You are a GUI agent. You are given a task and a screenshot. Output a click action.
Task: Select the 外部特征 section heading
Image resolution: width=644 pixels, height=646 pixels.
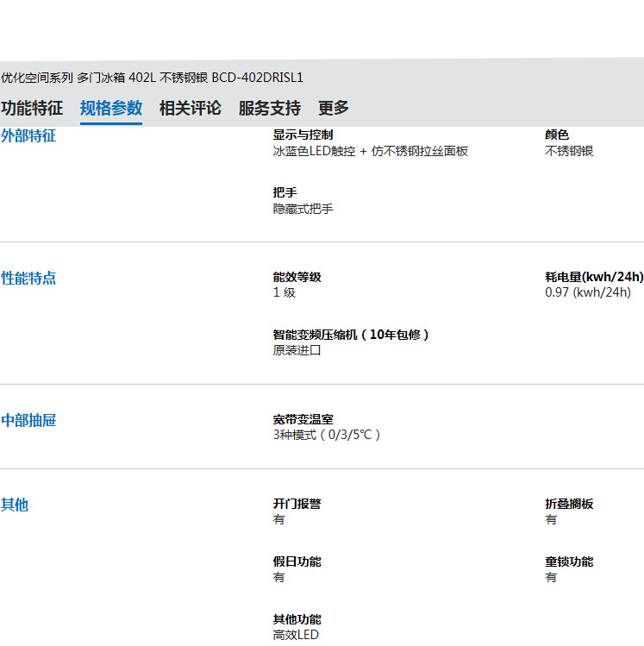pos(28,135)
